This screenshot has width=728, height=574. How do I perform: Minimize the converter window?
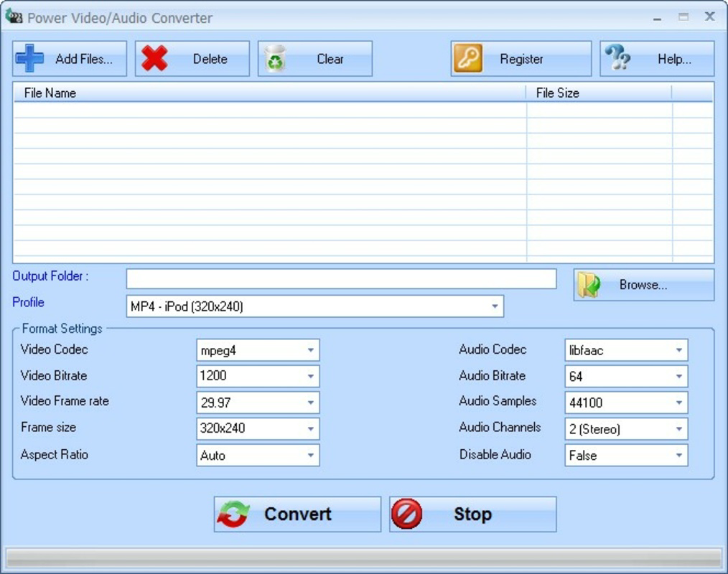657,18
